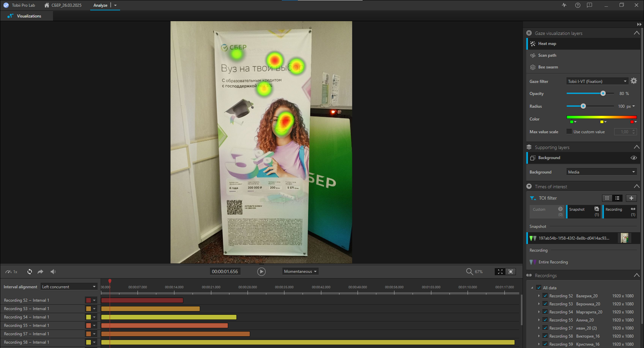The width and height of the screenshot is (644, 348).
Task: Collapse the All data tree node
Action: pyautogui.click(x=532, y=288)
